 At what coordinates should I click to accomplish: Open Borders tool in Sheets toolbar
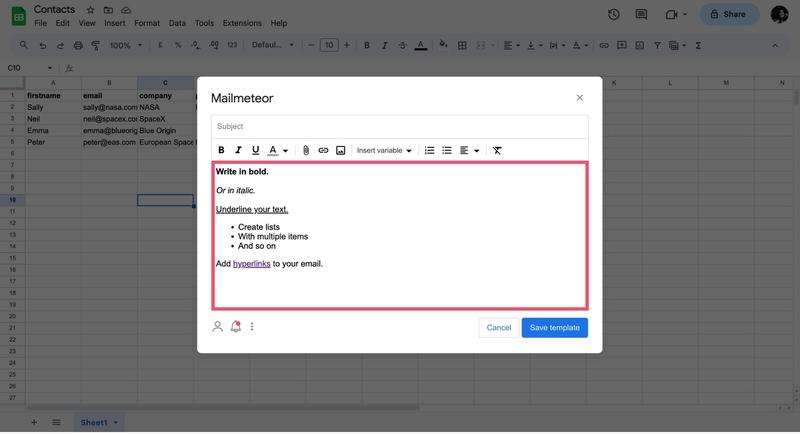[462, 45]
